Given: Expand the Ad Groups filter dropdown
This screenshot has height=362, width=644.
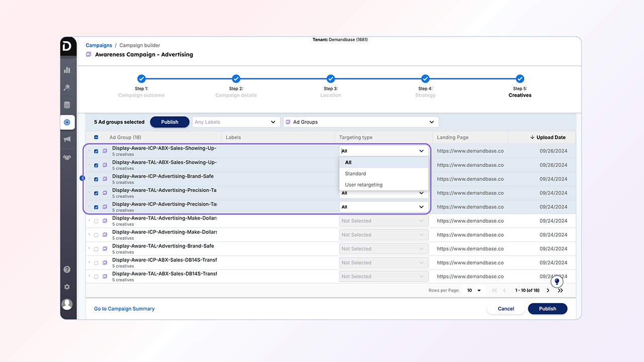Looking at the screenshot, I should [361, 122].
